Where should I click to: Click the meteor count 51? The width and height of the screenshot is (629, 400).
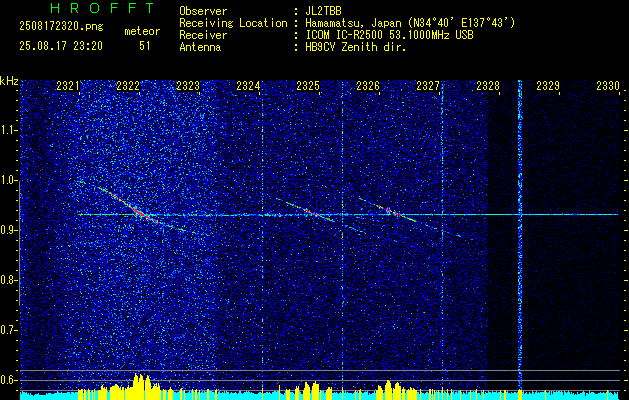[x=144, y=46]
